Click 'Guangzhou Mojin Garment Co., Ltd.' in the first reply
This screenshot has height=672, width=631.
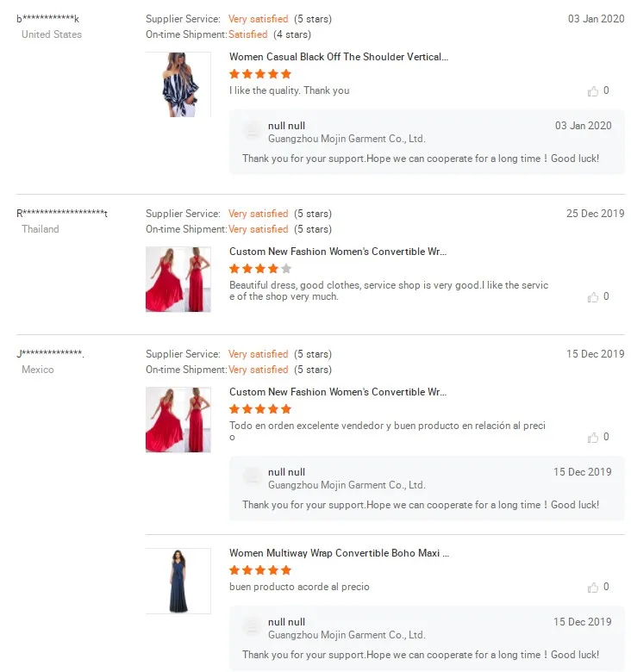click(347, 139)
